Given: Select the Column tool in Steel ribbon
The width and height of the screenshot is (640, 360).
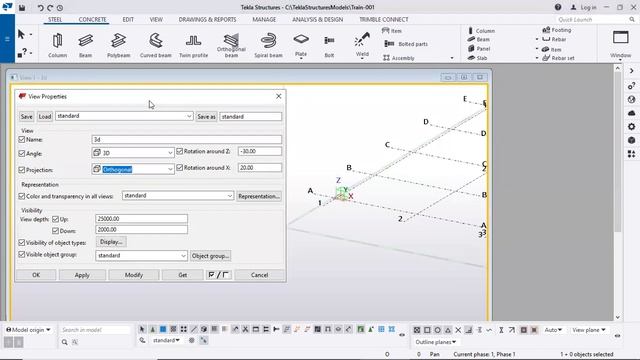Looking at the screenshot, I should (57, 45).
